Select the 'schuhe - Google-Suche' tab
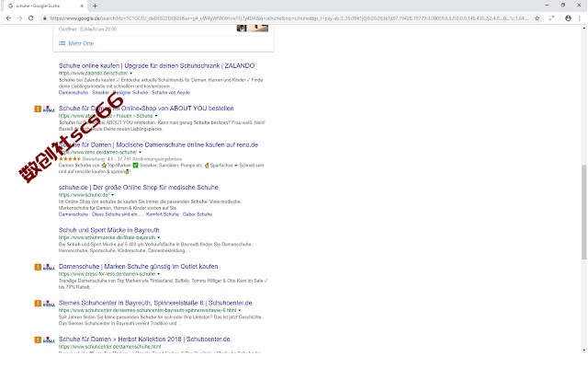 click(45, 6)
